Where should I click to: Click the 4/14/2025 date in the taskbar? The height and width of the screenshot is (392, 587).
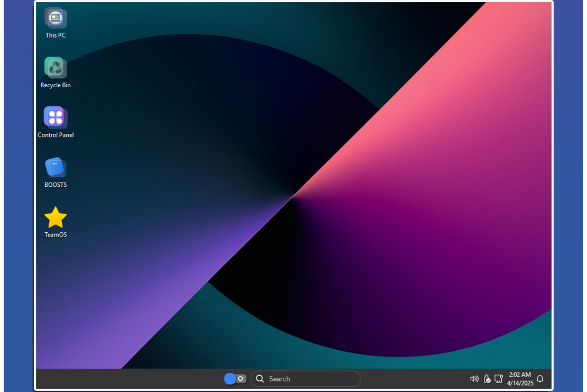tap(520, 383)
